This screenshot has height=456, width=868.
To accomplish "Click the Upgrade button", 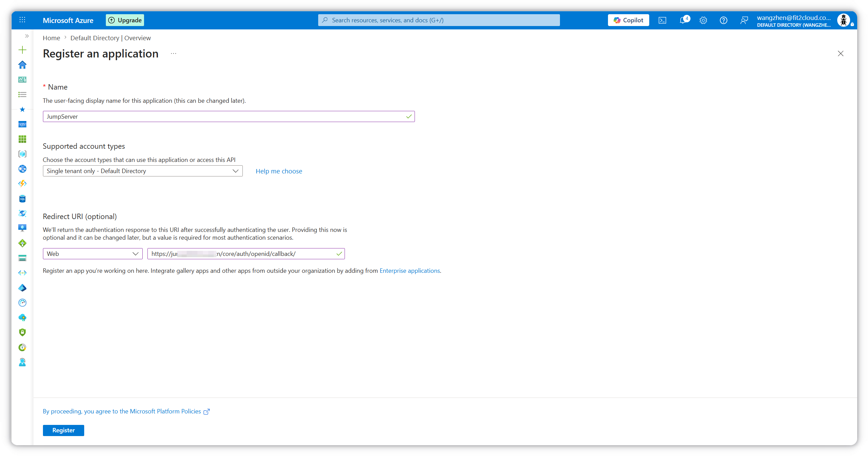I will 125,20.
